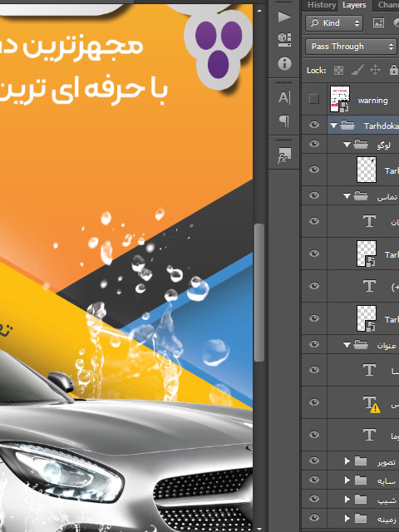Enable lock position move icon
399x532 pixels.
[x=375, y=70]
